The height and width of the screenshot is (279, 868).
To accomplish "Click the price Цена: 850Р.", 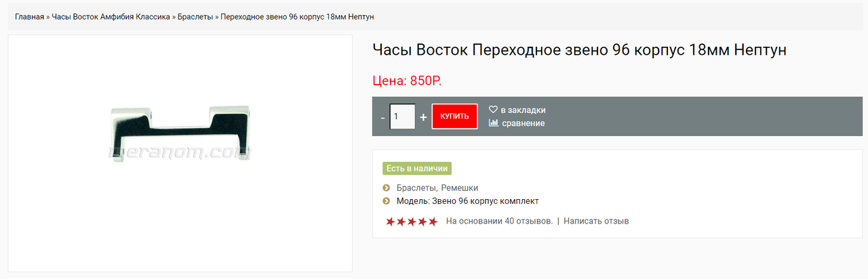I will [407, 81].
